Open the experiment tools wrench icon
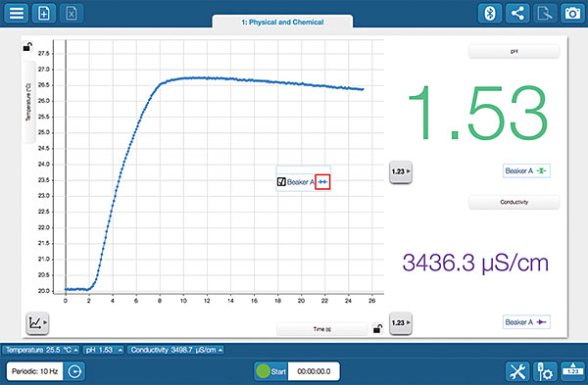588x385 pixels. [517, 372]
